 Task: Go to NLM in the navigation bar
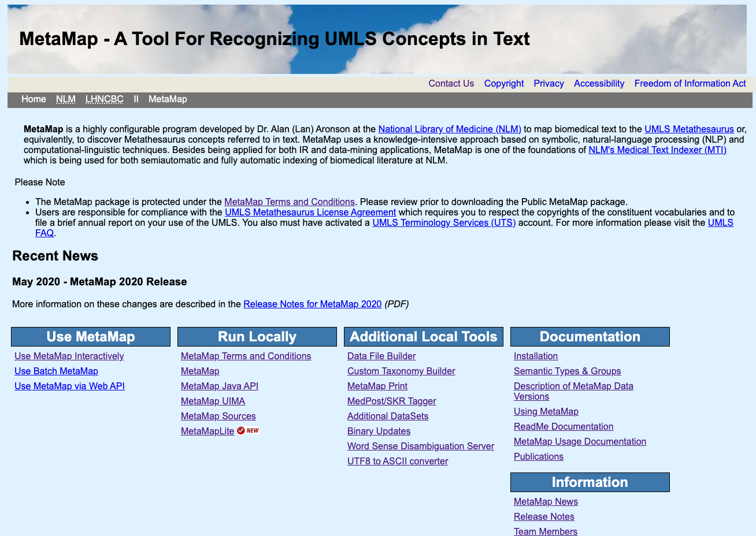[x=66, y=99]
